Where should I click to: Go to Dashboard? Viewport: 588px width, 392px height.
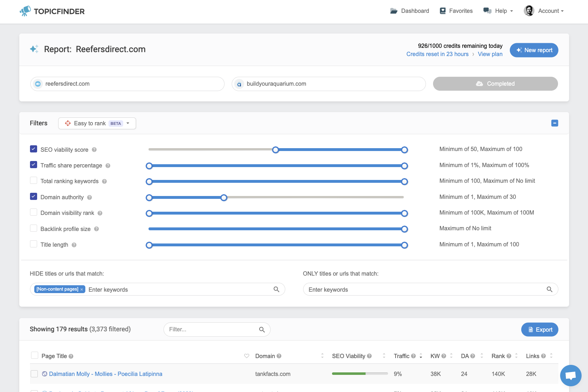pyautogui.click(x=410, y=11)
